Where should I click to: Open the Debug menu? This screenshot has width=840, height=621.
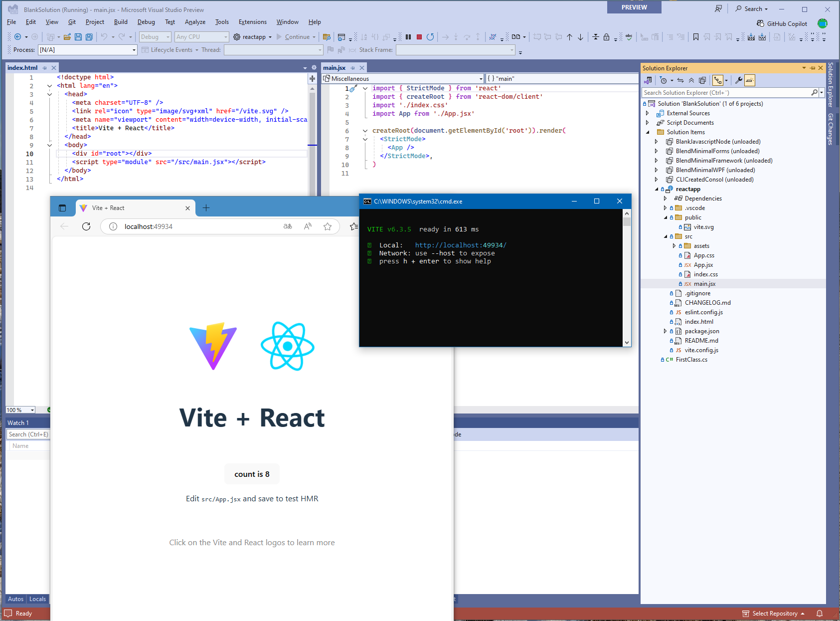[146, 21]
